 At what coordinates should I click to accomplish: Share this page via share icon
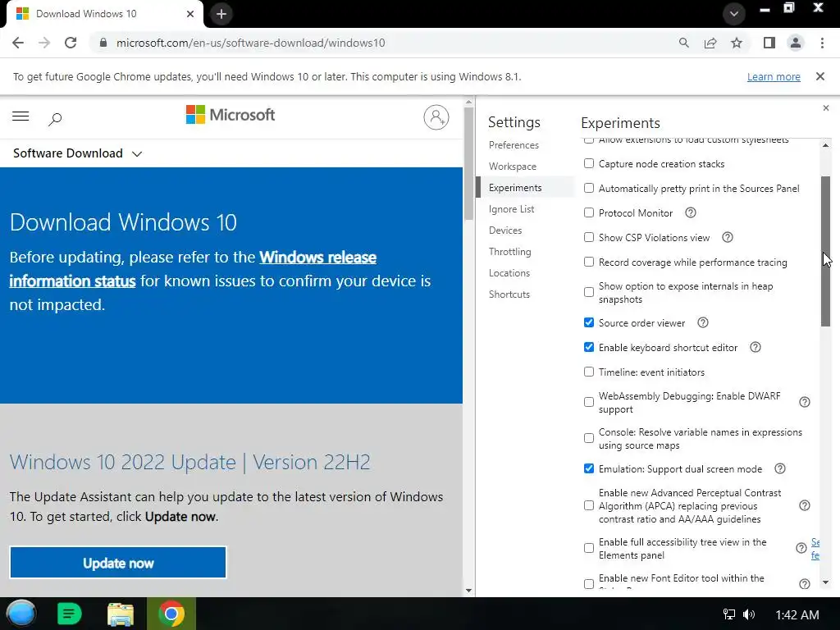point(710,43)
